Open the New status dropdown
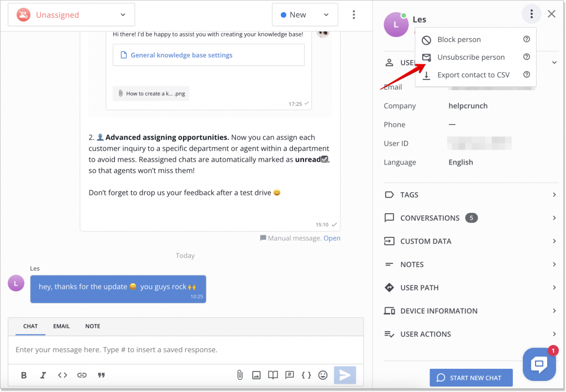566x392 pixels. (305, 15)
